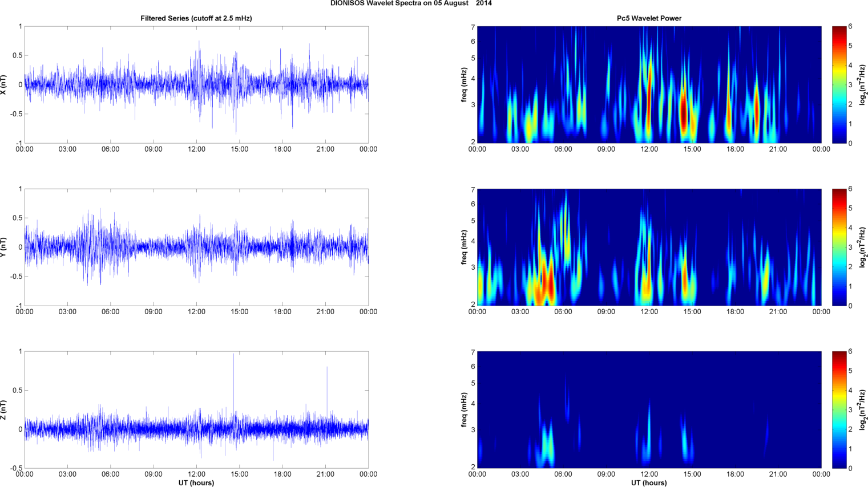
Task: Select the 'Filtered Series (cutoff at 2.5 mHz)' heading
Action: pos(196,18)
